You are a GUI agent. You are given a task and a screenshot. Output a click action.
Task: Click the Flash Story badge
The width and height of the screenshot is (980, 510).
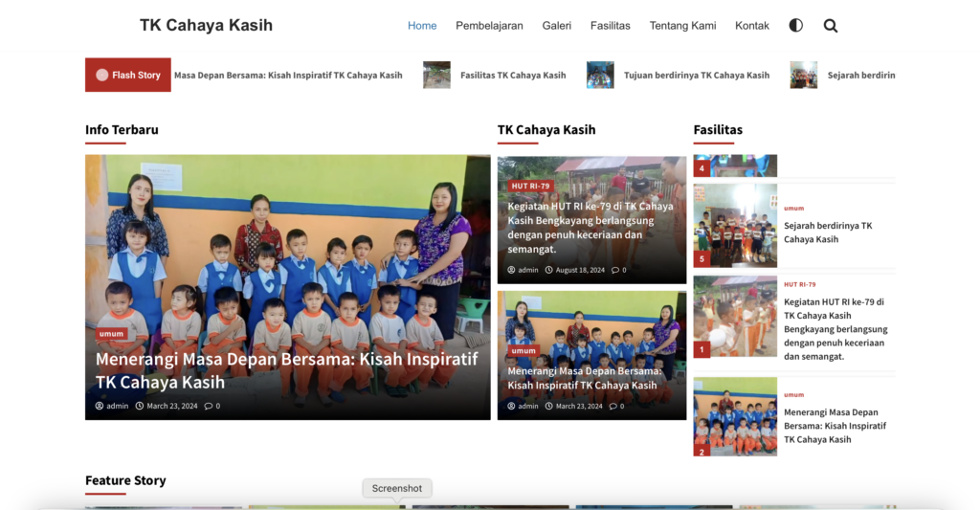click(128, 75)
